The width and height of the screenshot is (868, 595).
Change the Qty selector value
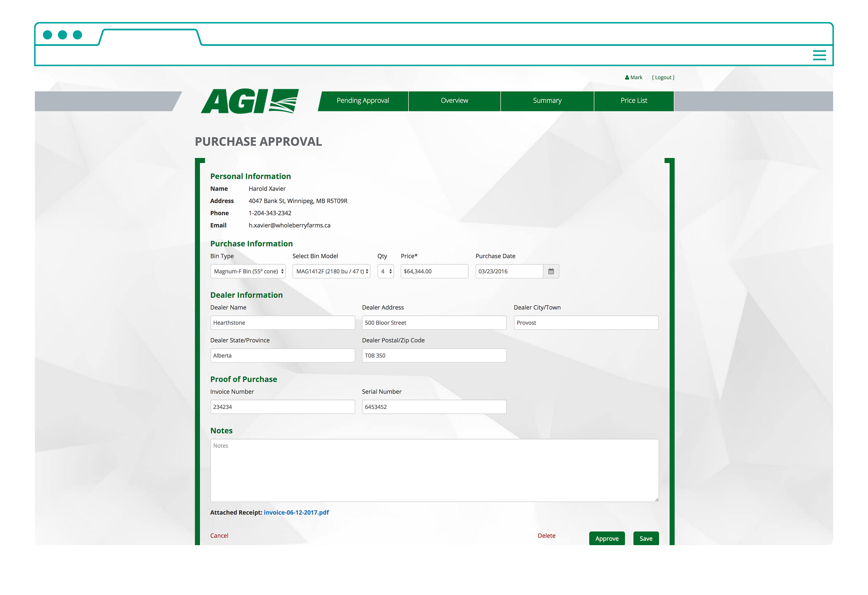tap(385, 271)
